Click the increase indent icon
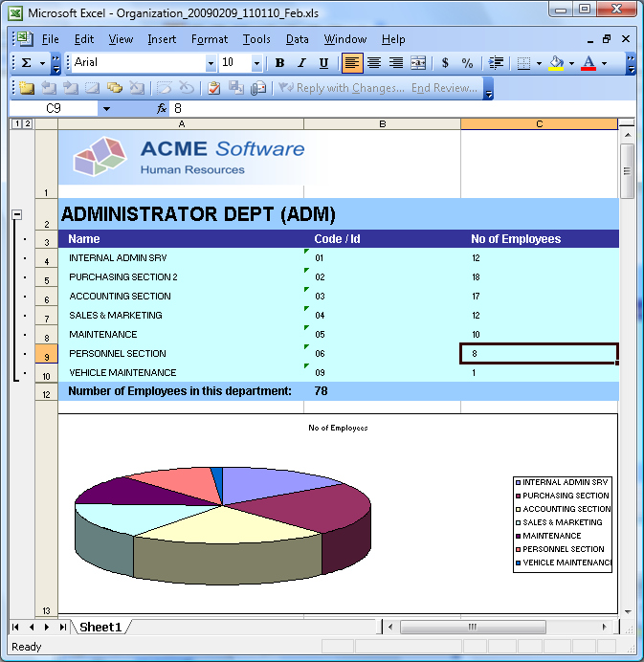 pos(496,63)
